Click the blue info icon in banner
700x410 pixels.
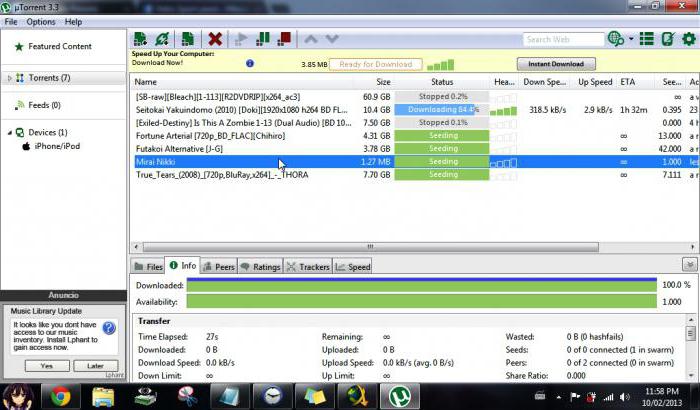pos(250,63)
